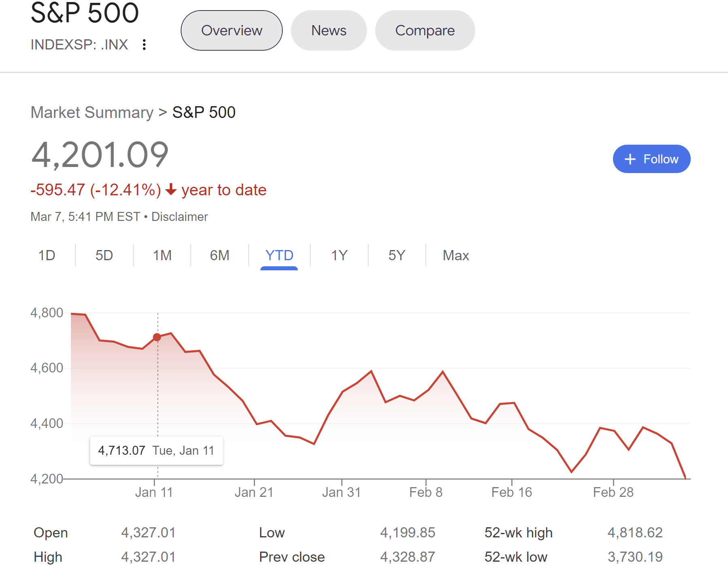Select the Overview tab
The width and height of the screenshot is (728, 584).
232,30
